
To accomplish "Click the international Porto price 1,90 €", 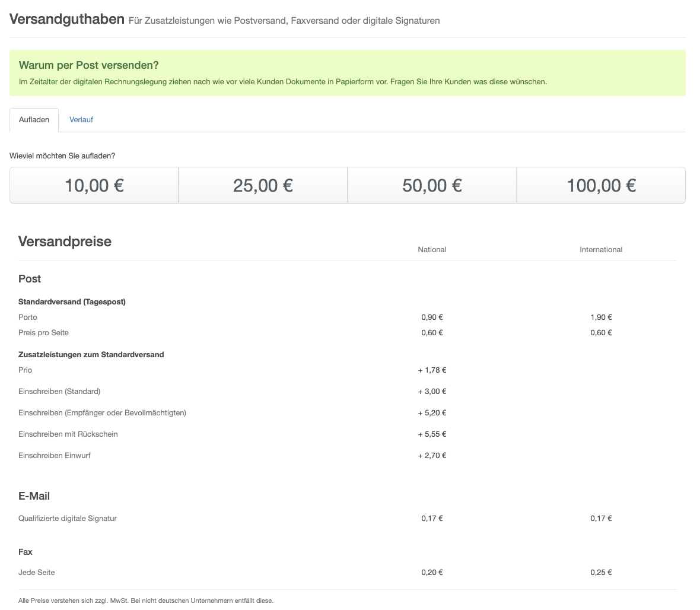I will pyautogui.click(x=601, y=317).
